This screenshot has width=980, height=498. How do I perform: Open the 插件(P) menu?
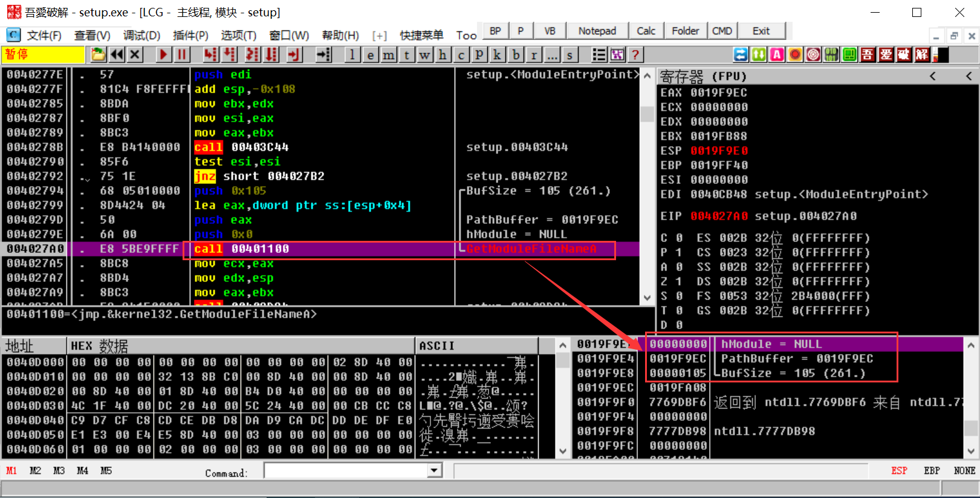tap(190, 36)
